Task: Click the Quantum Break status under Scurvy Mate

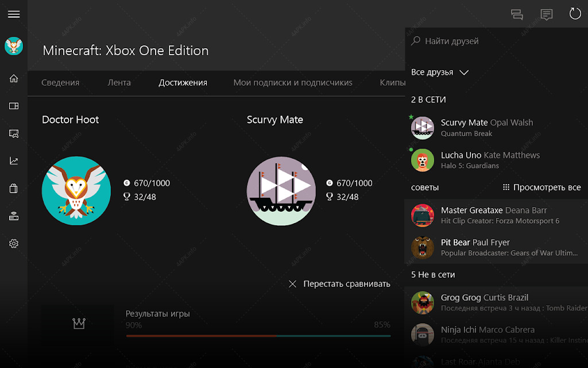Action: point(466,133)
